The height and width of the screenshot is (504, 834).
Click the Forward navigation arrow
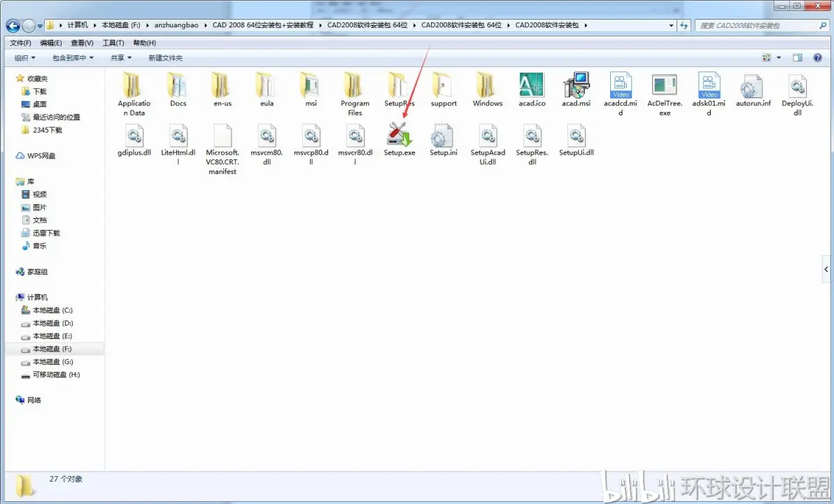click(x=29, y=25)
